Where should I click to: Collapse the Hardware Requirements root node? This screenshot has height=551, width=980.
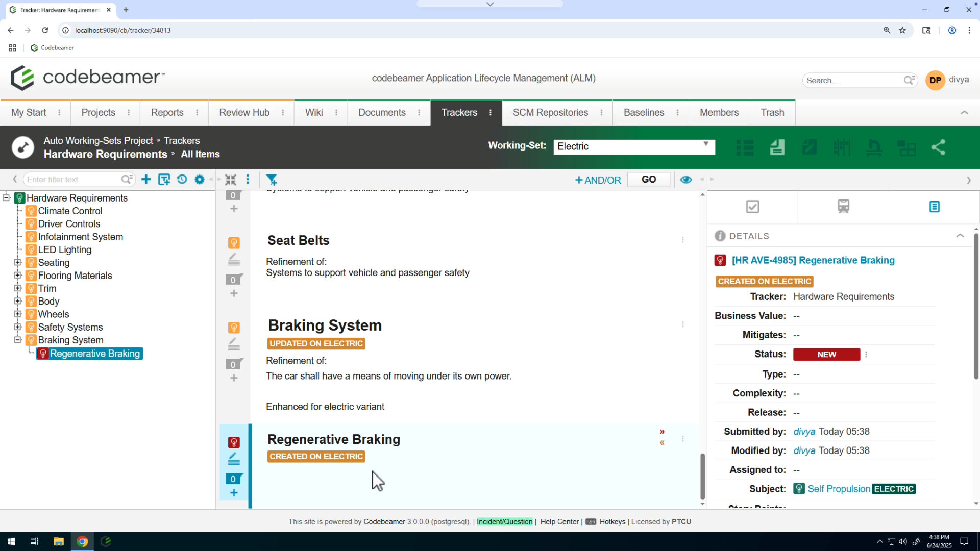pos(6,197)
